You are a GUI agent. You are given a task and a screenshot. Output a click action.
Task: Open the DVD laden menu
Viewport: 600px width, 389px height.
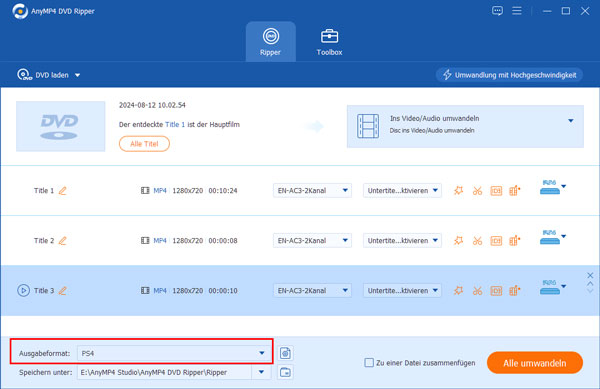(49, 75)
